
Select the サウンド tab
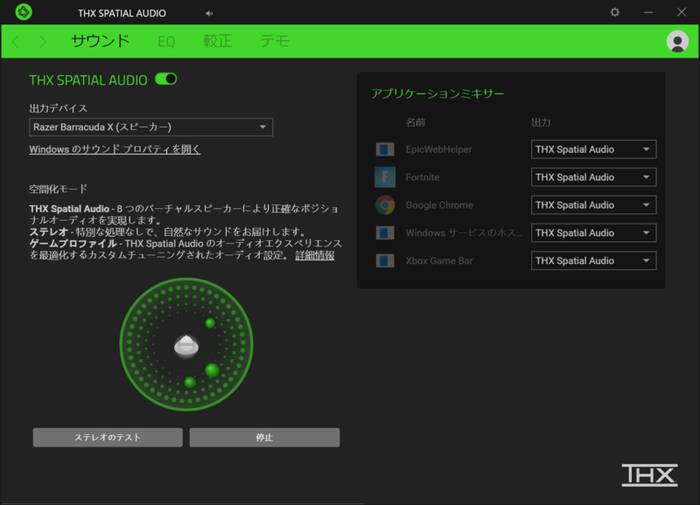[100, 41]
